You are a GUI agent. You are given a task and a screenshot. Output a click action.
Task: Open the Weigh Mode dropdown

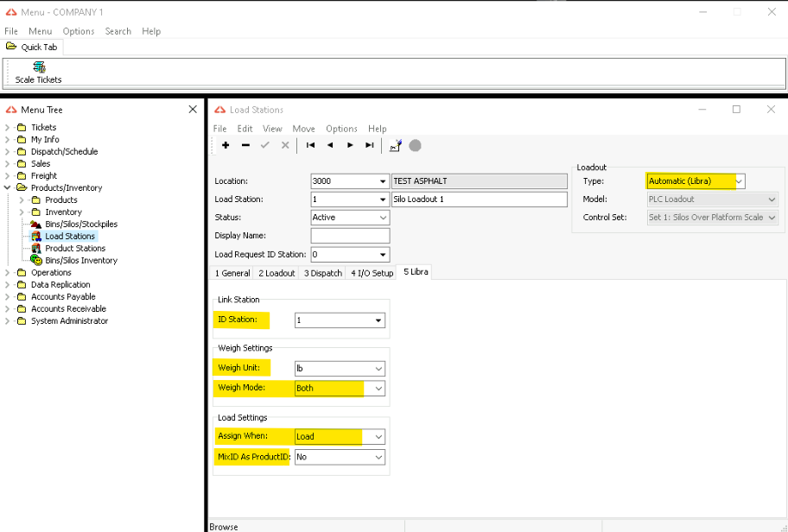coord(378,389)
